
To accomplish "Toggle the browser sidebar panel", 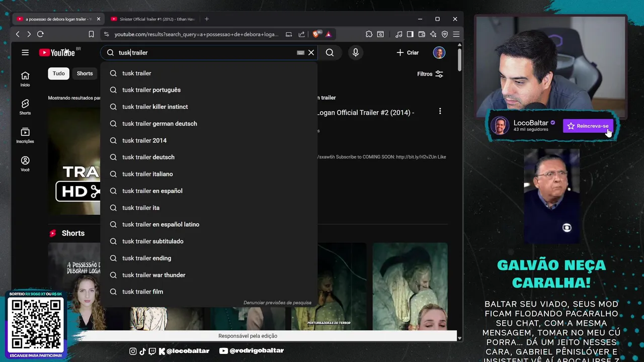I will click(410, 34).
